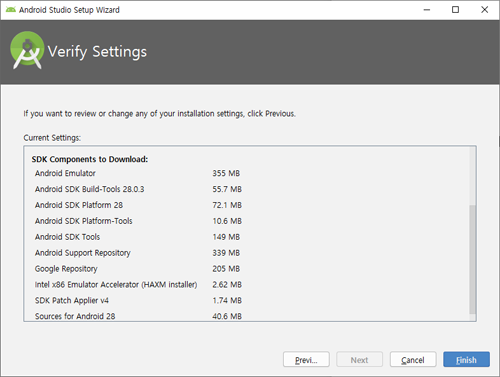This screenshot has width=500, height=377.
Task: Click the 2.62 MB size value
Action: (x=227, y=285)
